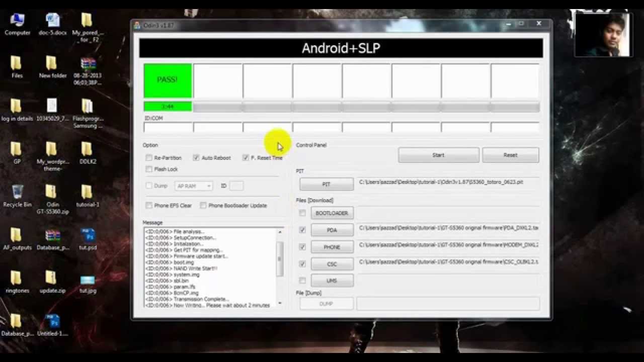Open the New folder icon
Viewport: 644px width, 362px height.
tap(52, 67)
